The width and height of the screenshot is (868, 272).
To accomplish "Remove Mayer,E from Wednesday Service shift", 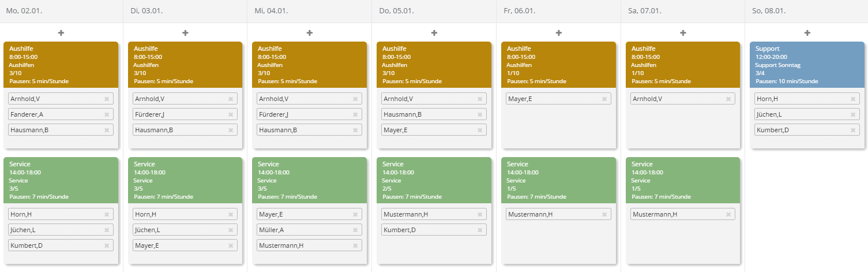I will [355, 214].
